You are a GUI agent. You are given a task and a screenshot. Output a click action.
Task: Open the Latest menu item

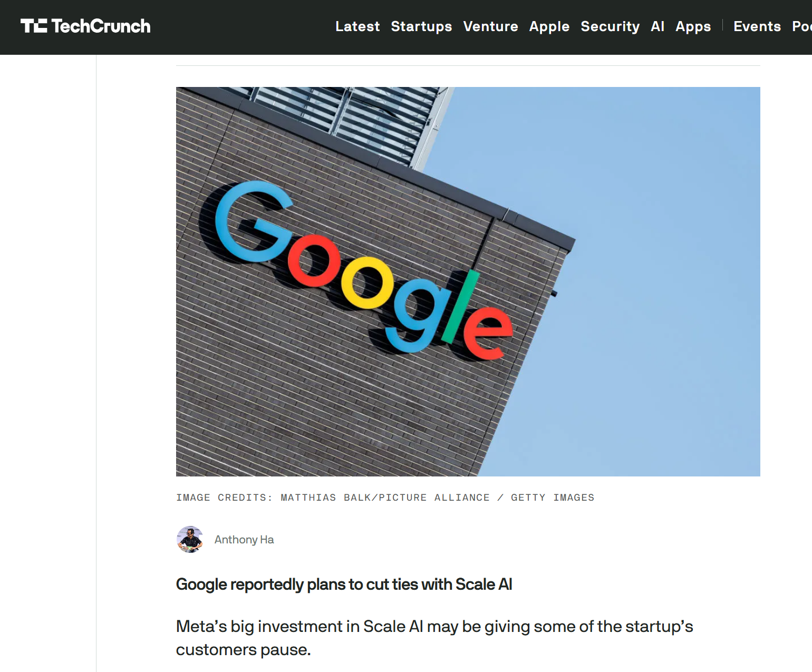(357, 26)
